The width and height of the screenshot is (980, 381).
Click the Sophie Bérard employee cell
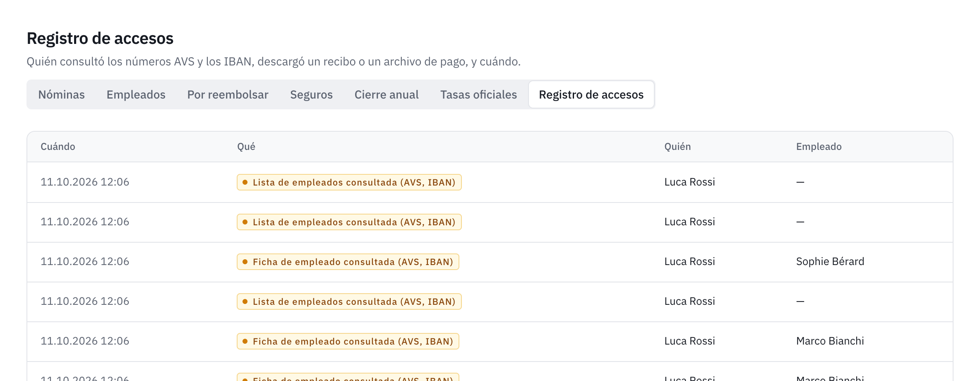click(830, 261)
